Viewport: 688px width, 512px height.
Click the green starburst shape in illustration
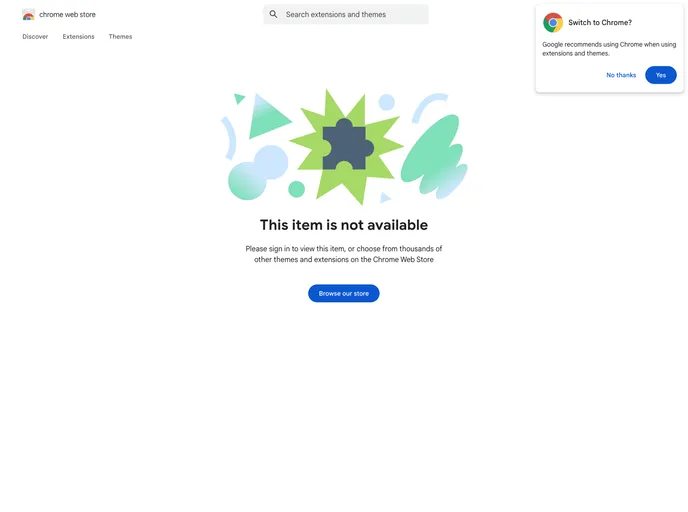click(346, 147)
